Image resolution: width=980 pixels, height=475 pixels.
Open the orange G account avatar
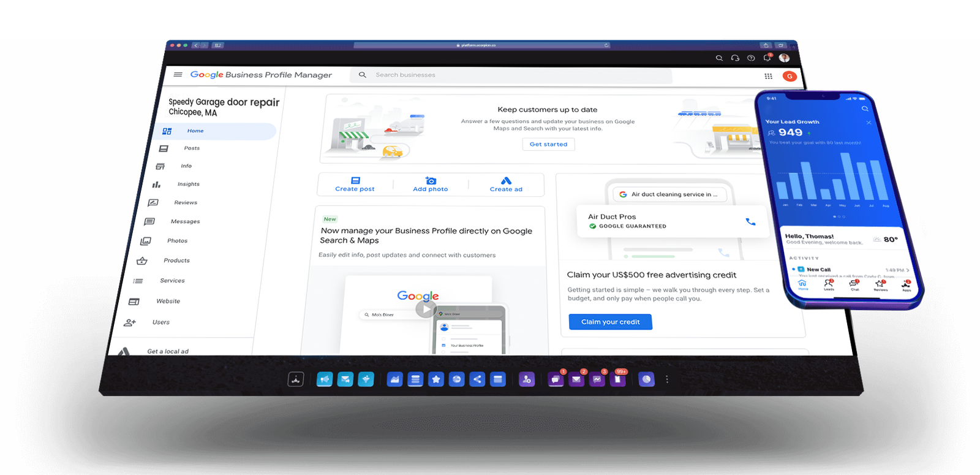[x=790, y=76]
